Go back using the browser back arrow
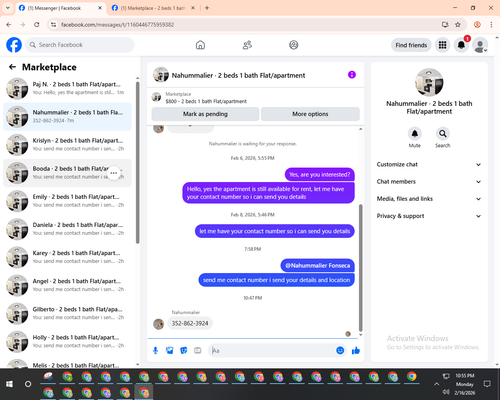The width and height of the screenshot is (500, 400). (9, 25)
